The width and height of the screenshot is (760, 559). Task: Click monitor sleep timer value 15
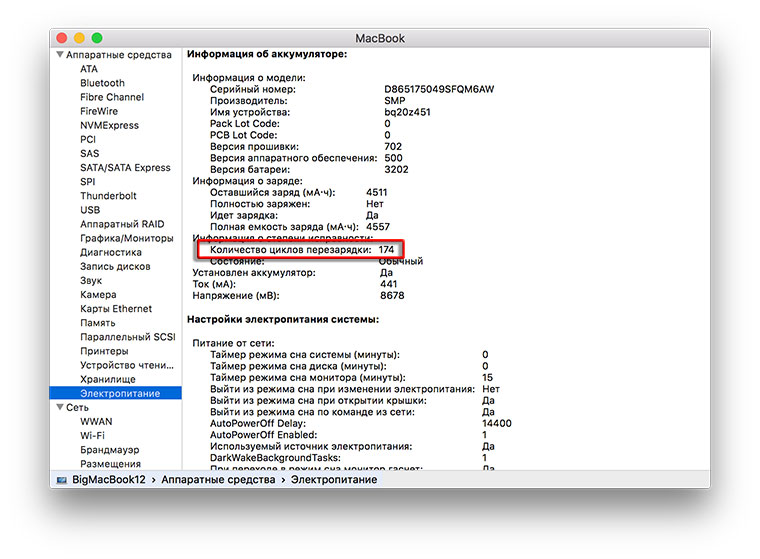click(488, 377)
